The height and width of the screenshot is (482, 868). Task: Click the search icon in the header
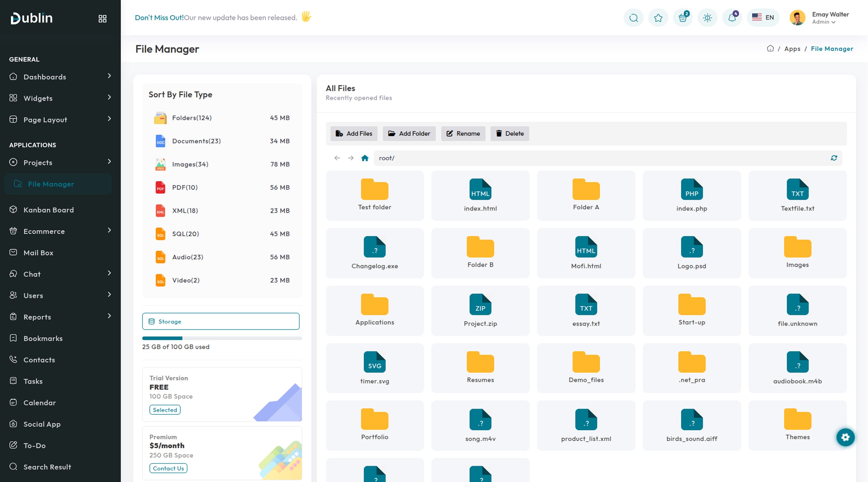coord(633,18)
